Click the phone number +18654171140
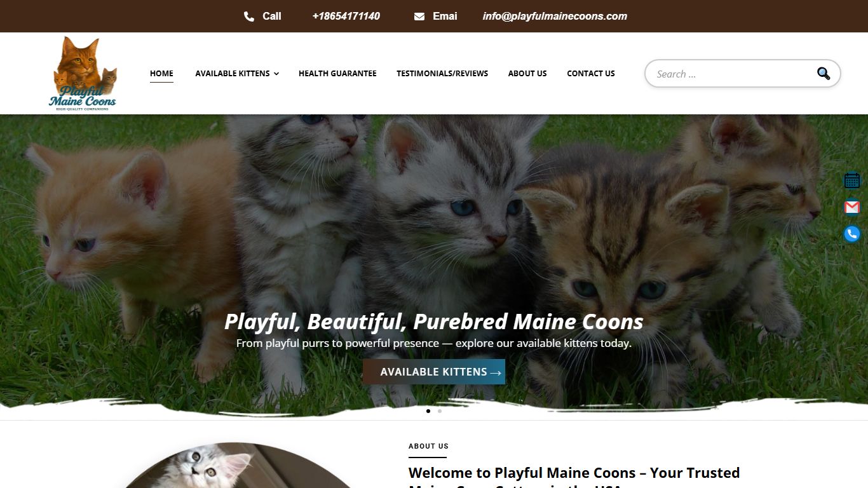The width and height of the screenshot is (868, 488). 346,17
